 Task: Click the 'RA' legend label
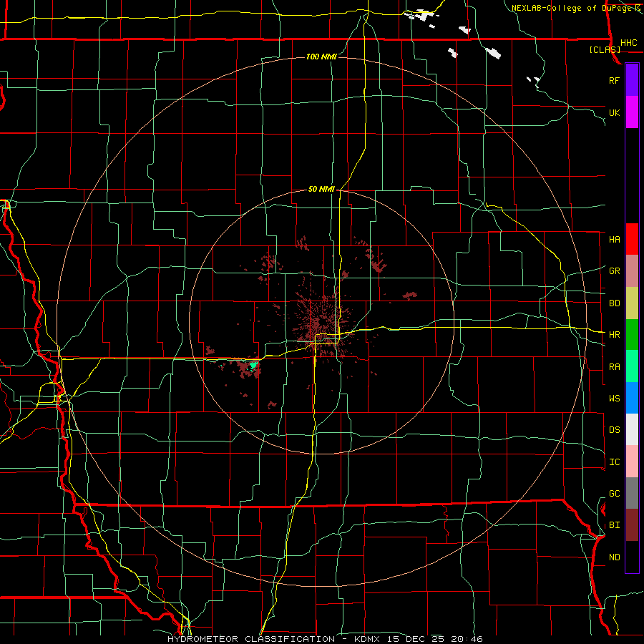(x=614, y=367)
